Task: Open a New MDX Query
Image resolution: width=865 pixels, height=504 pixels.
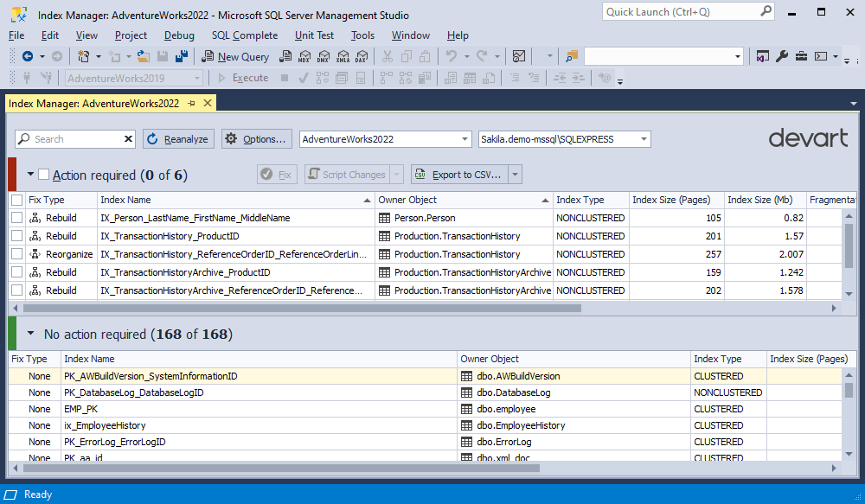Action: [304, 56]
